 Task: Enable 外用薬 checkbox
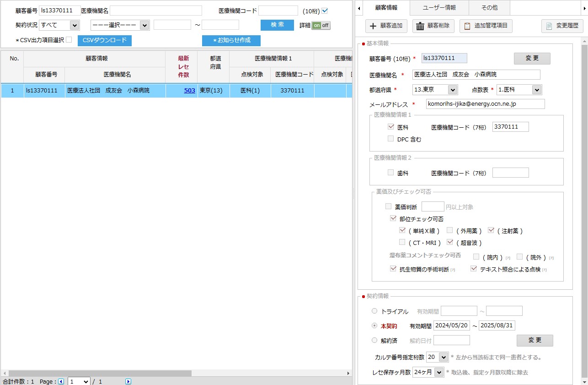pos(450,230)
